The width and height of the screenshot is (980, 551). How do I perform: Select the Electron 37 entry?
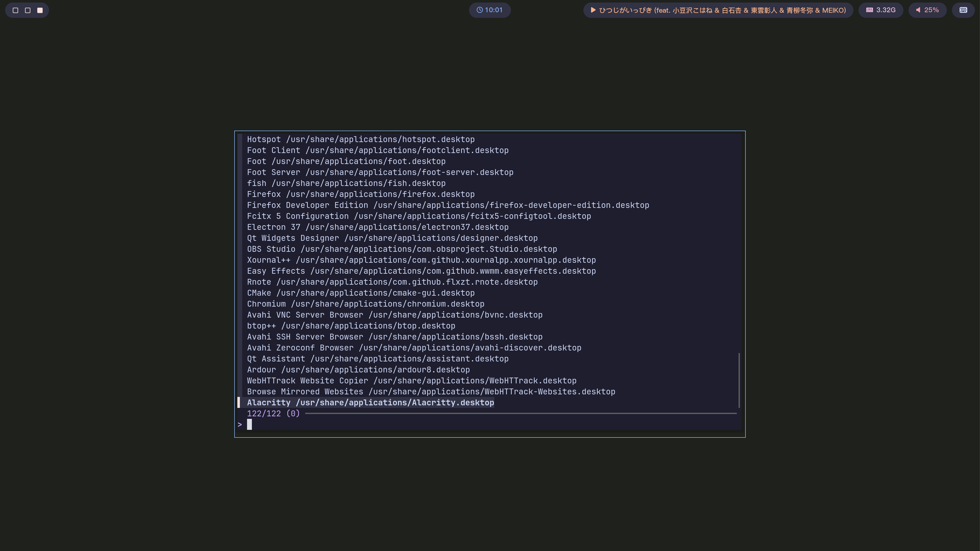378,227
